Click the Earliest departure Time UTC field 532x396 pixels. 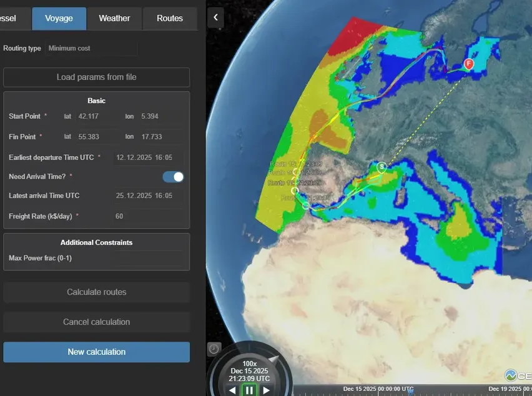tap(149, 157)
